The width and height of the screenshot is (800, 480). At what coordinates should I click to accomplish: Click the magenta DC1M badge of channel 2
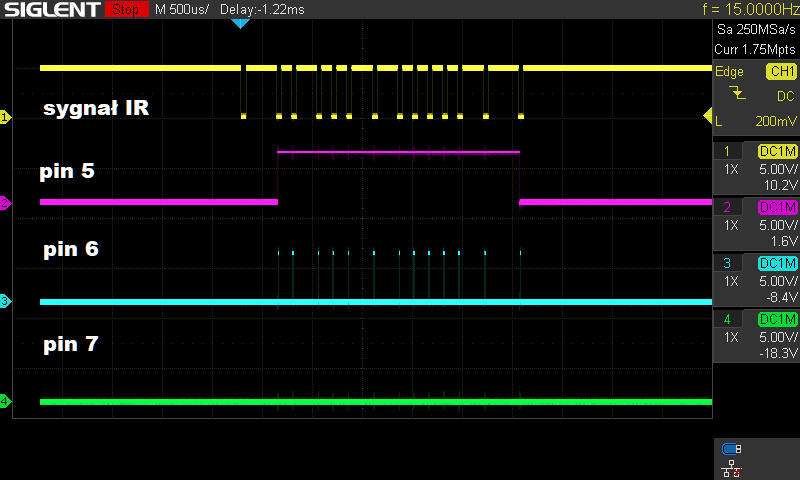(x=778, y=207)
